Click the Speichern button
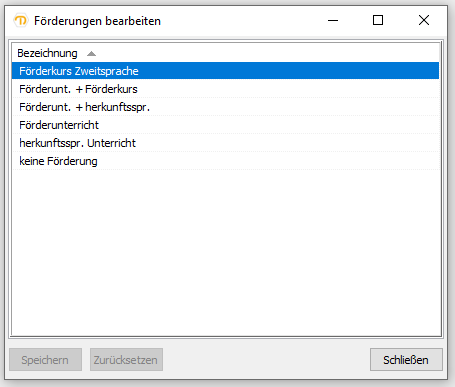The image size is (455, 387). coord(45,360)
